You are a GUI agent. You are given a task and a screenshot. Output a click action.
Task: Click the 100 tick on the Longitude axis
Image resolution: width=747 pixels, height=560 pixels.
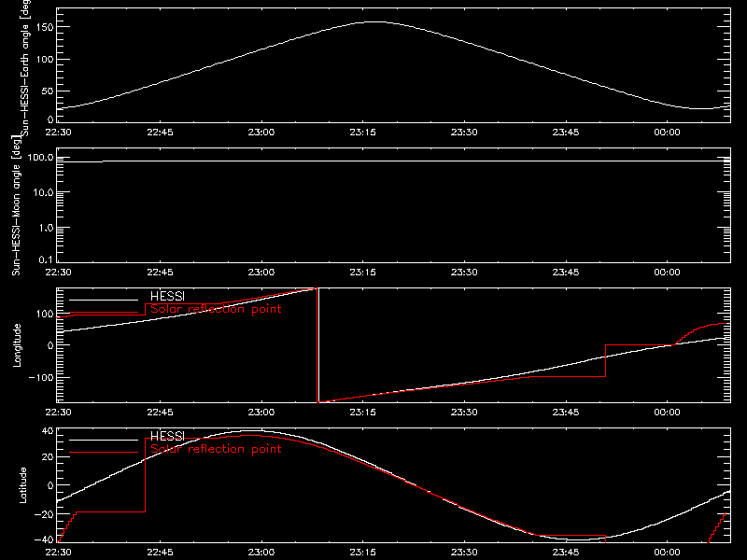45,314
